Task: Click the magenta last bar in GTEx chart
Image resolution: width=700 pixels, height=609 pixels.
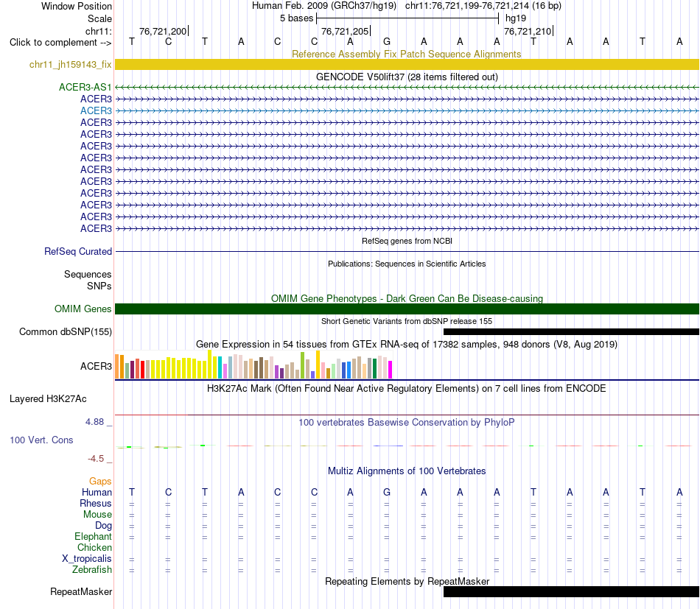Action: 391,370
